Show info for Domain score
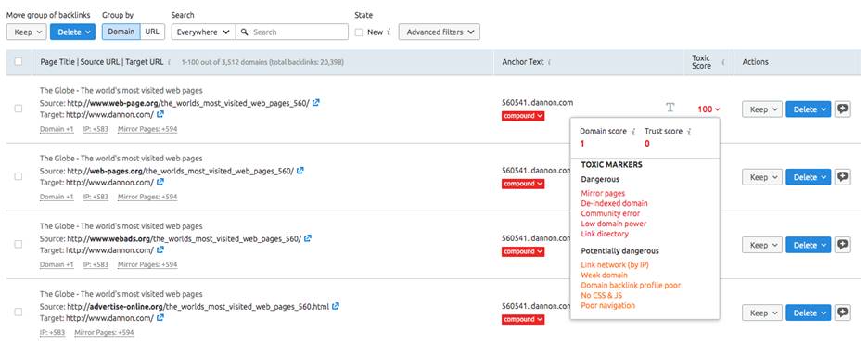This screenshot has height=345, width=868. click(x=632, y=132)
